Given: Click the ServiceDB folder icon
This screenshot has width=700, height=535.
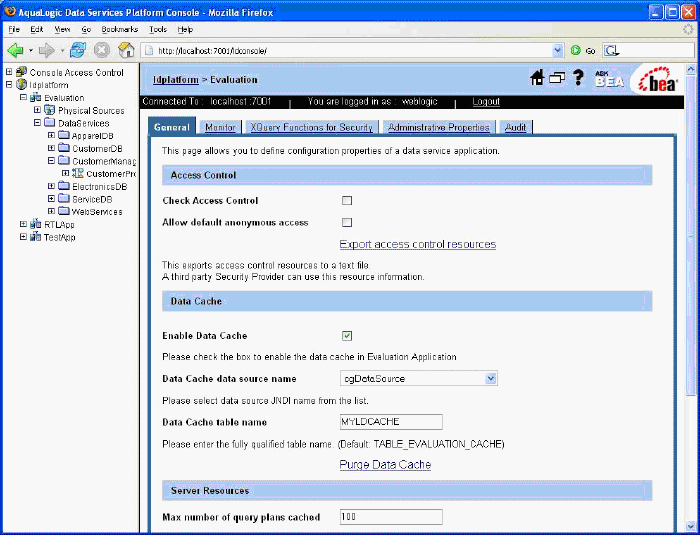Looking at the screenshot, I should click(x=64, y=198).
